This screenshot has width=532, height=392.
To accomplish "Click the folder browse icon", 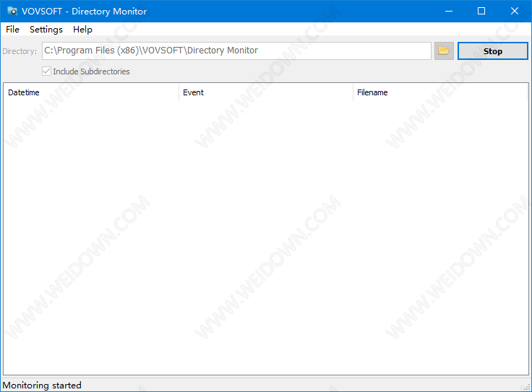I will pos(444,51).
